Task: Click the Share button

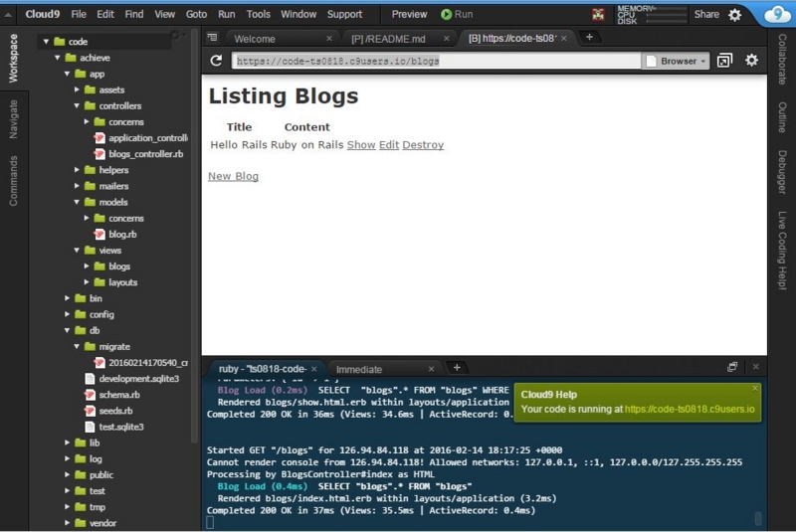Action: click(706, 14)
